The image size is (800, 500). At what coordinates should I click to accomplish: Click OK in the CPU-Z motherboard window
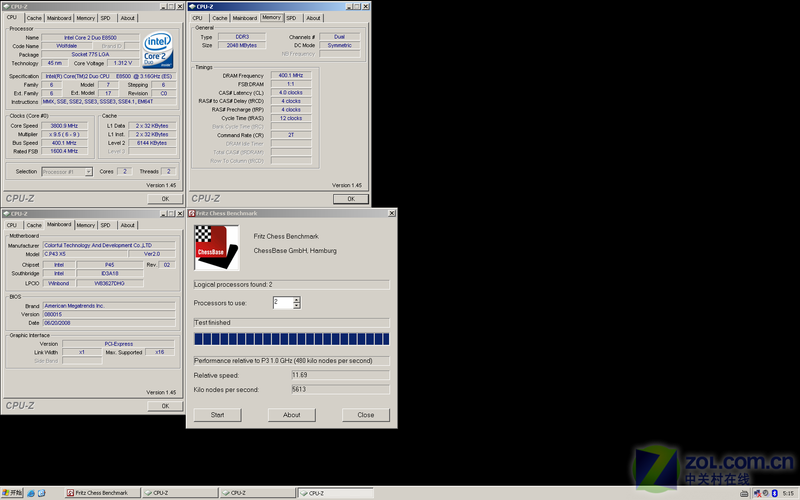165,406
